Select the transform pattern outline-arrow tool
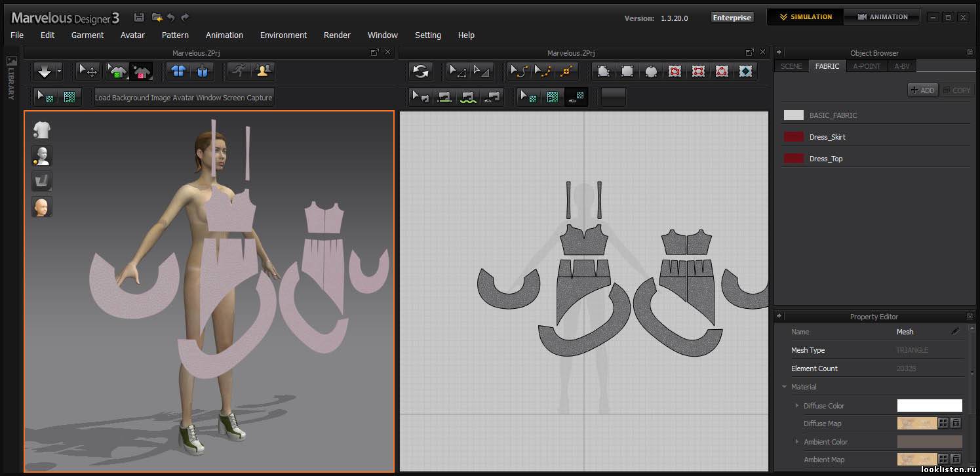This screenshot has width=980, height=476. coord(482,71)
